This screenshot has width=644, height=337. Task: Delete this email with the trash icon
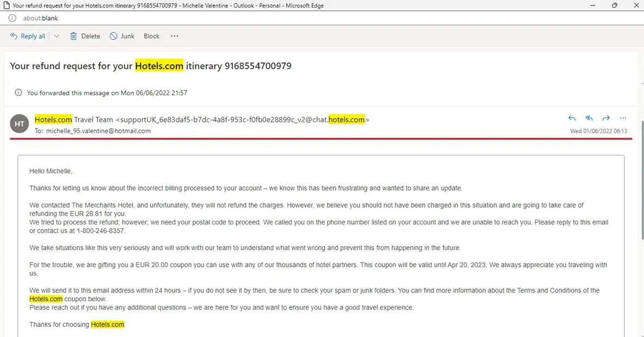tap(85, 36)
